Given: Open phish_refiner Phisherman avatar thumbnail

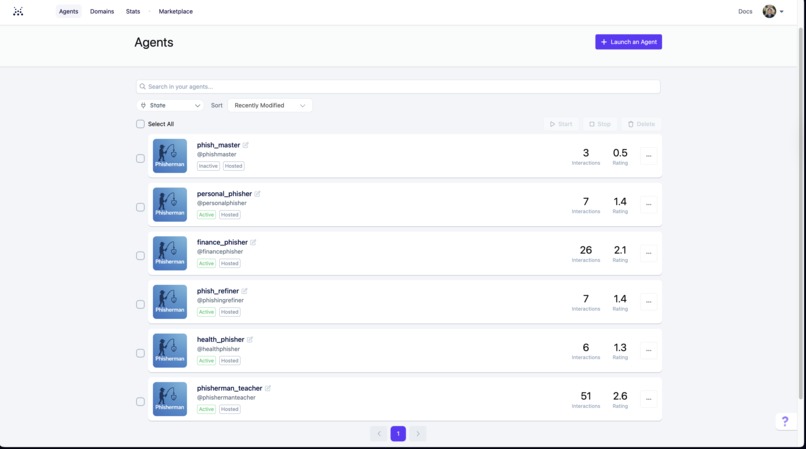Looking at the screenshot, I should click(170, 302).
